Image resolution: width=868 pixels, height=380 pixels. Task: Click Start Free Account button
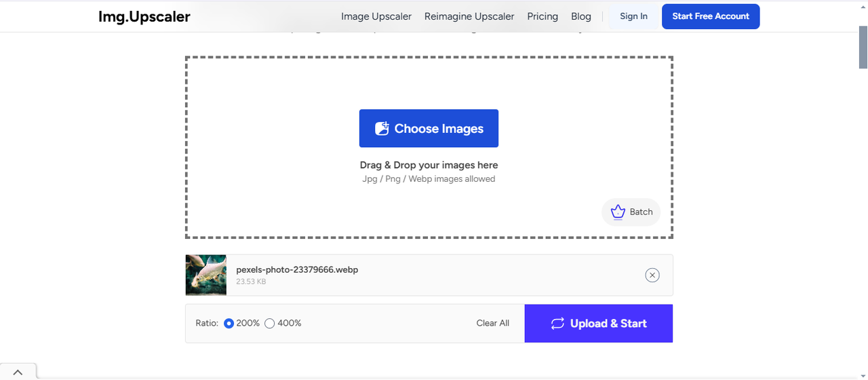(711, 16)
